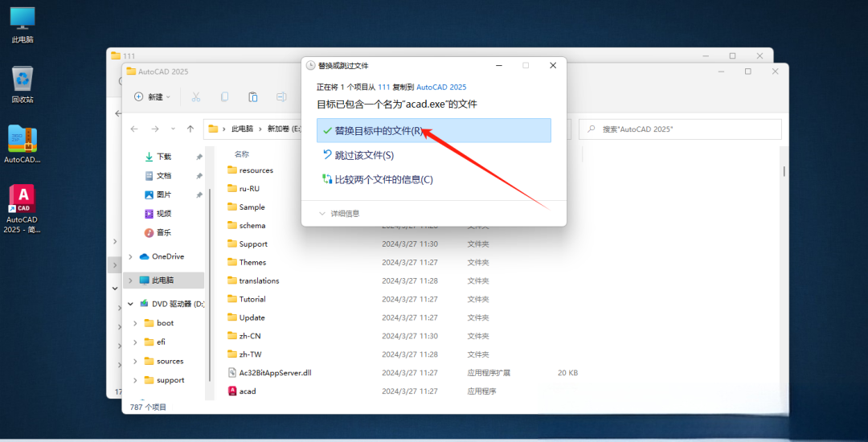Select the sources folder in tree

tap(170, 361)
